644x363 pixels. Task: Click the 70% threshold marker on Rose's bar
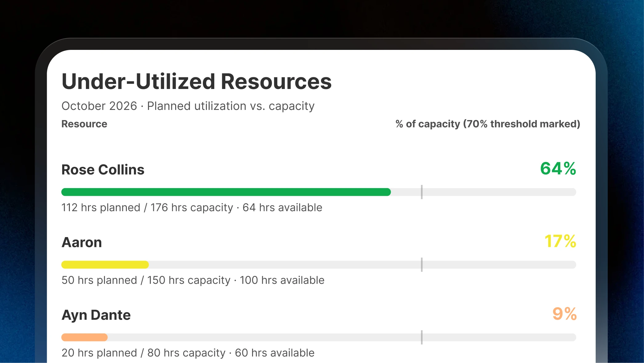coord(422,192)
